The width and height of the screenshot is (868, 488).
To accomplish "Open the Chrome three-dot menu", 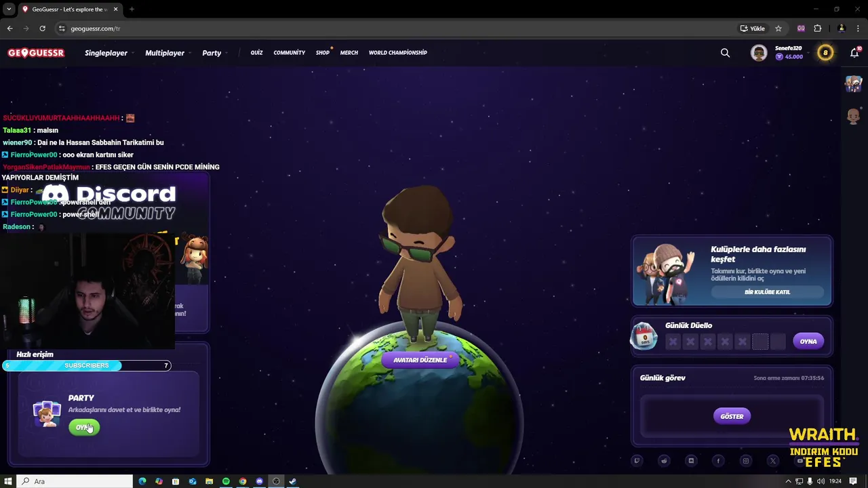I will coord(858,28).
